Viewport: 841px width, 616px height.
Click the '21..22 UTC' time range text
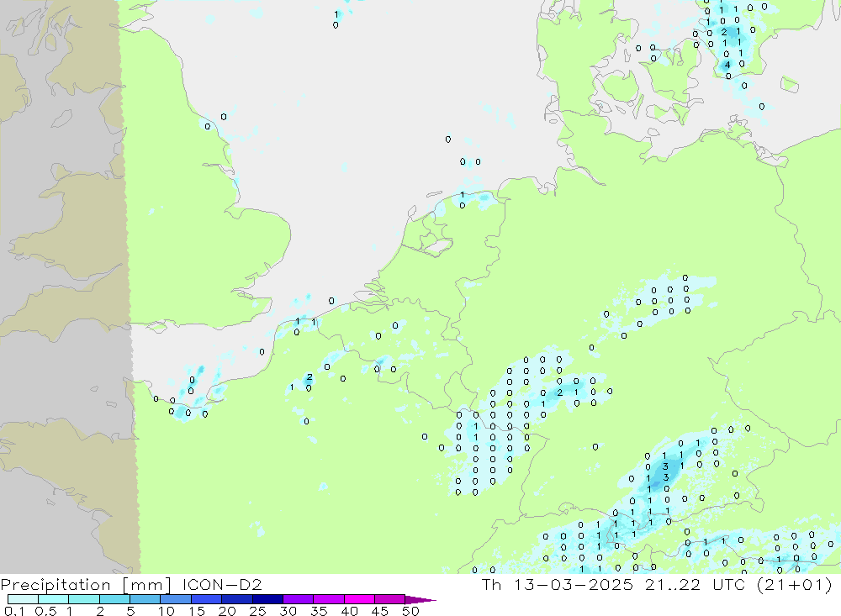click(x=696, y=584)
